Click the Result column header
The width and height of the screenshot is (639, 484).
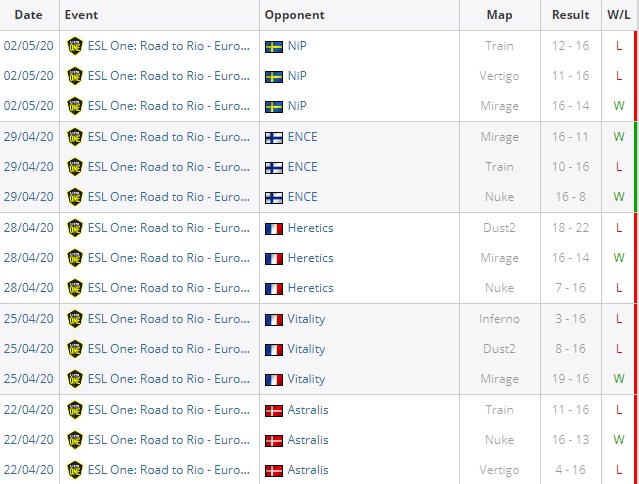571,15
